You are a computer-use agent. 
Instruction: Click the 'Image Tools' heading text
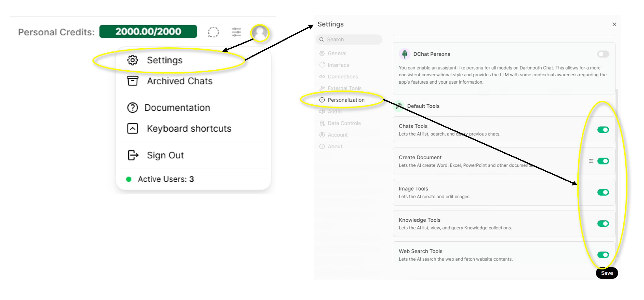[x=413, y=189]
